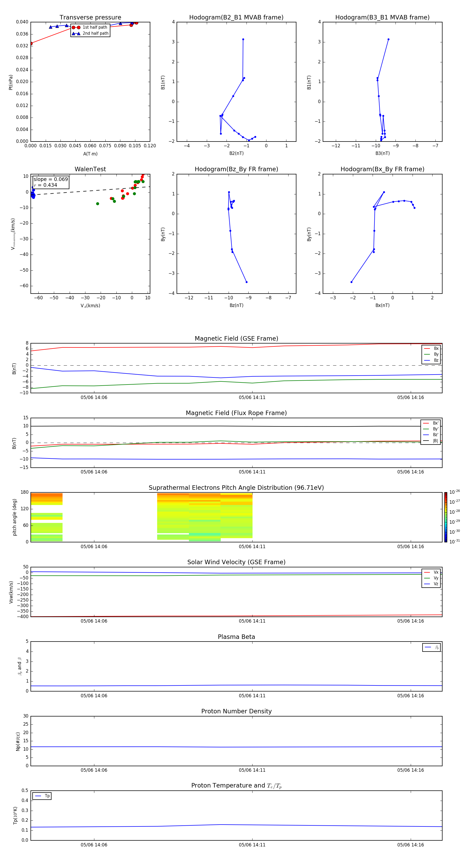Click the 'Hodogram(Bz_By FR frame)' title

pyautogui.click(x=236, y=169)
